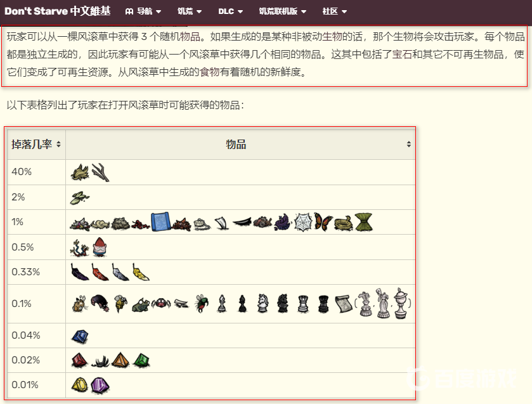The height and width of the screenshot is (404, 532).
Task: Click the mole icon in the 0.1% row
Action: point(100,303)
